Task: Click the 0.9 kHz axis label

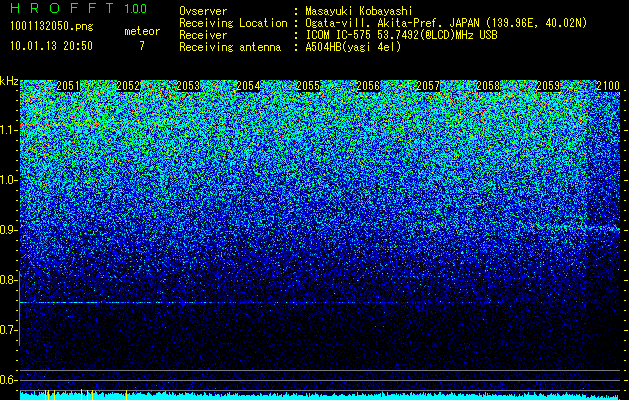Action: tap(8, 230)
